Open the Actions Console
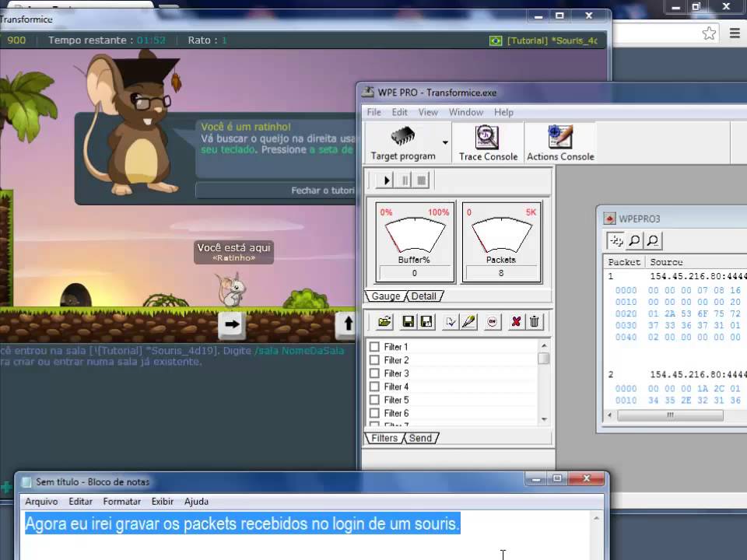The width and height of the screenshot is (747, 560). click(560, 143)
